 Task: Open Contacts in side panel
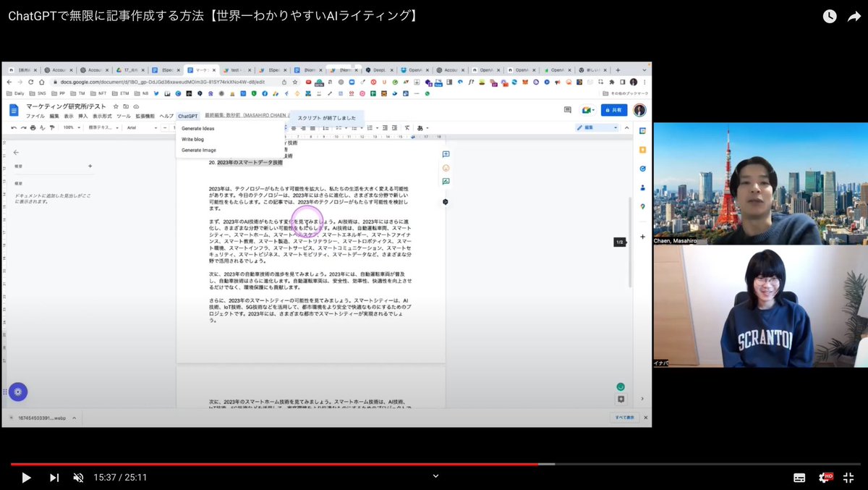[642, 187]
